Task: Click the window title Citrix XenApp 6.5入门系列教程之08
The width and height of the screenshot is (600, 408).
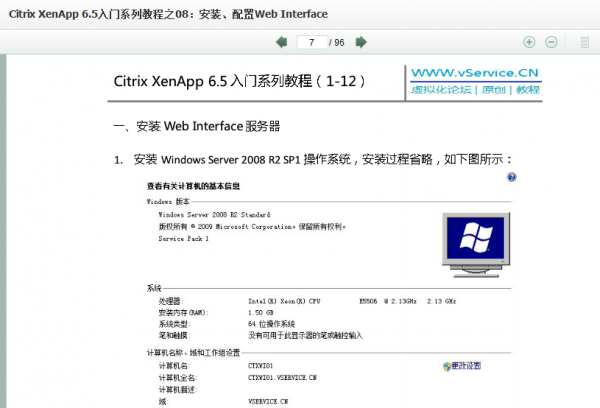Action: (x=168, y=14)
